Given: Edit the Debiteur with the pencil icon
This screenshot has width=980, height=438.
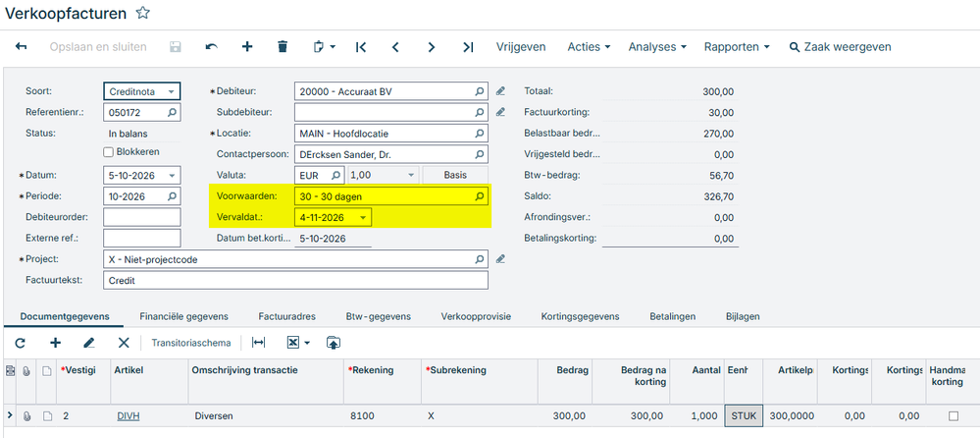Looking at the screenshot, I should point(500,91).
